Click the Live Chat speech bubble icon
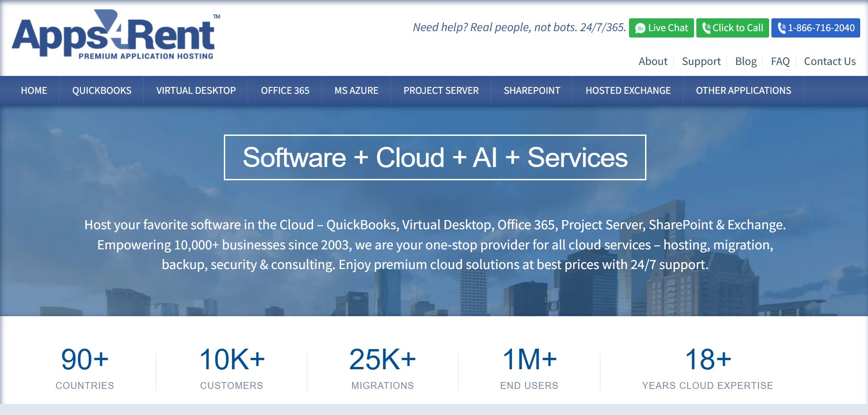Image resolution: width=868 pixels, height=415 pixels. 640,28
